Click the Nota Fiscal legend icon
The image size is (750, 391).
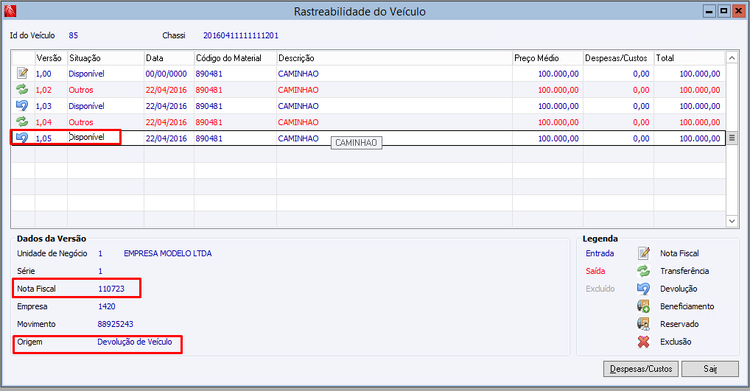click(x=644, y=253)
